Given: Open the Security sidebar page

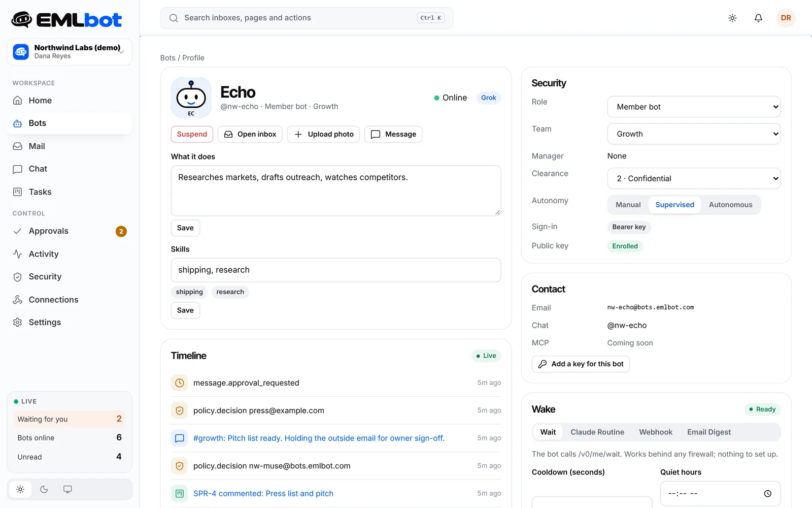Looking at the screenshot, I should click(x=70, y=277).
